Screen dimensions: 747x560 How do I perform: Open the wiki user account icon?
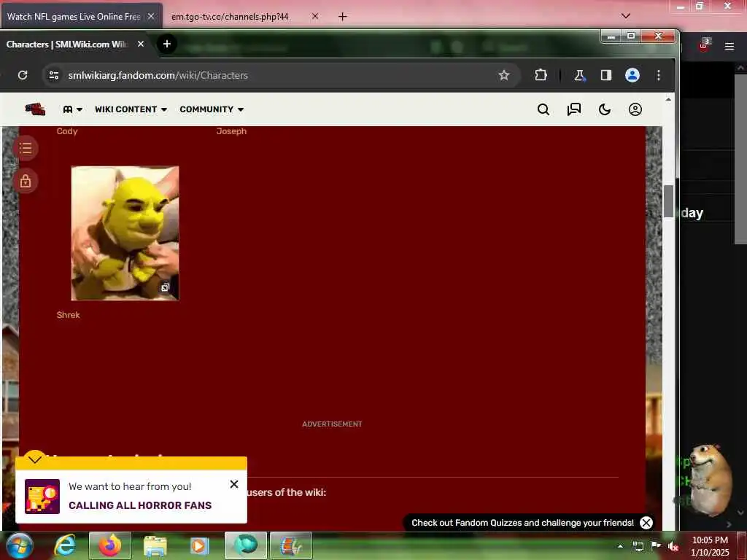635,109
